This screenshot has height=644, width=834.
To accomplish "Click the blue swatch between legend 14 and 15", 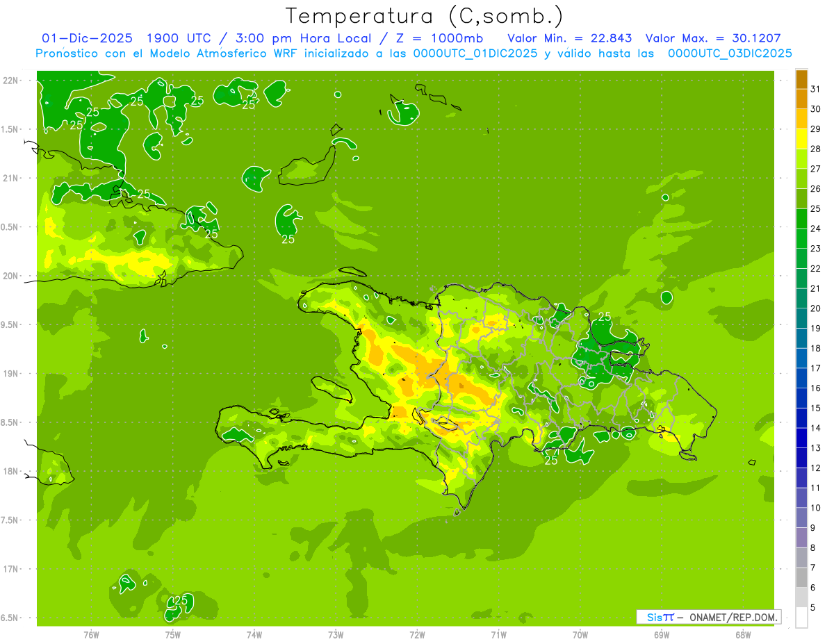I will pos(801,418).
